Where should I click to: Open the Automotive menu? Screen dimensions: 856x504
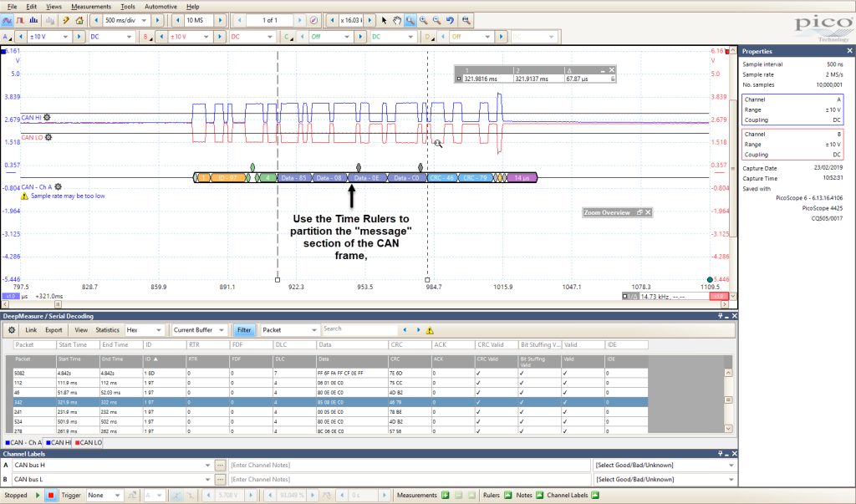click(160, 7)
